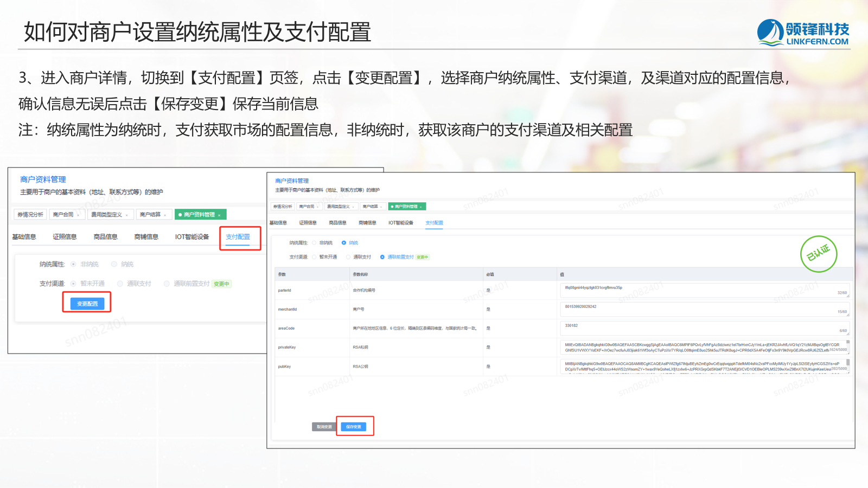Click the green 已认证 certification stamp
The width and height of the screenshot is (868, 488).
point(818,253)
